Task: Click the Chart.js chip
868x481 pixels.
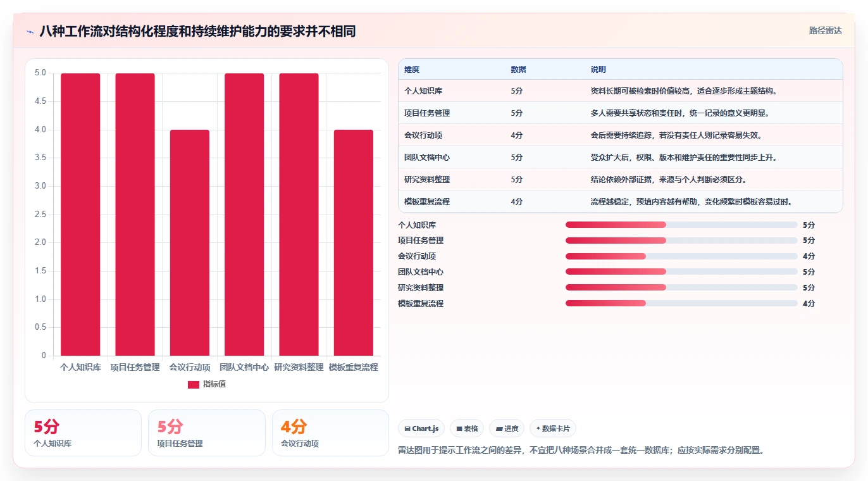Action: tap(421, 428)
